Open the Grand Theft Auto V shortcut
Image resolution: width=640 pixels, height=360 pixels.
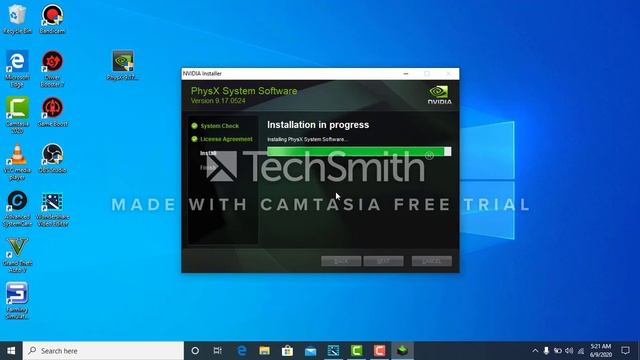pyautogui.click(x=17, y=255)
